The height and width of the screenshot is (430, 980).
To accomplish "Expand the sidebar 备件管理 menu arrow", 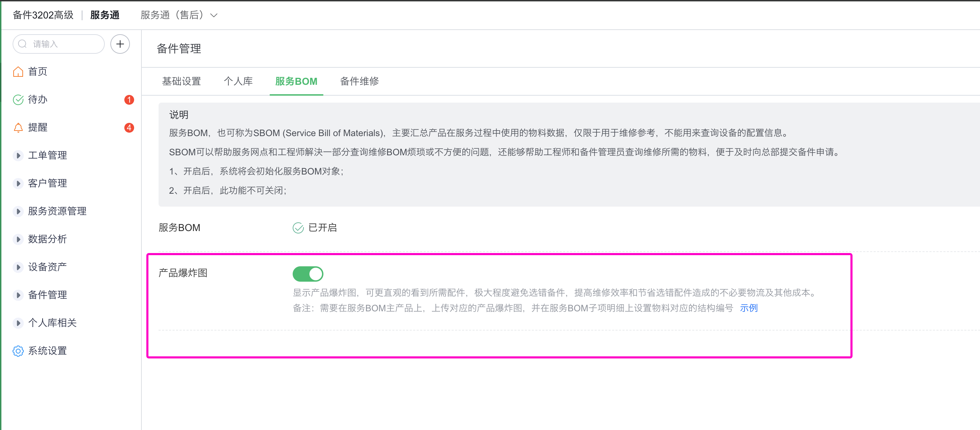I will [x=18, y=295].
